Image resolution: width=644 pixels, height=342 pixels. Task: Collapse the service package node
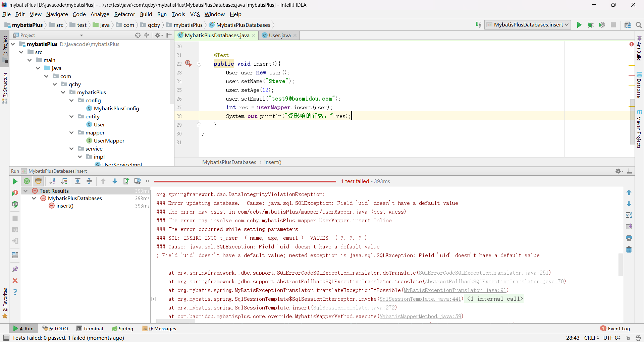click(x=71, y=149)
